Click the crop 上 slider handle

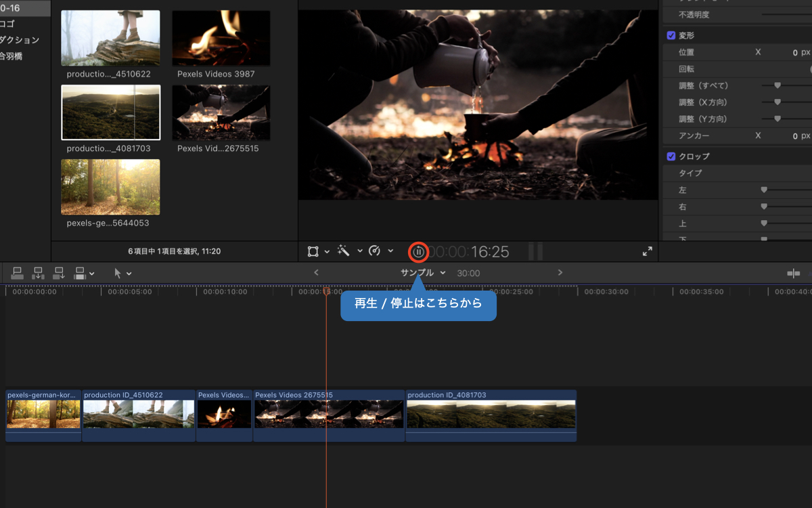[764, 224]
